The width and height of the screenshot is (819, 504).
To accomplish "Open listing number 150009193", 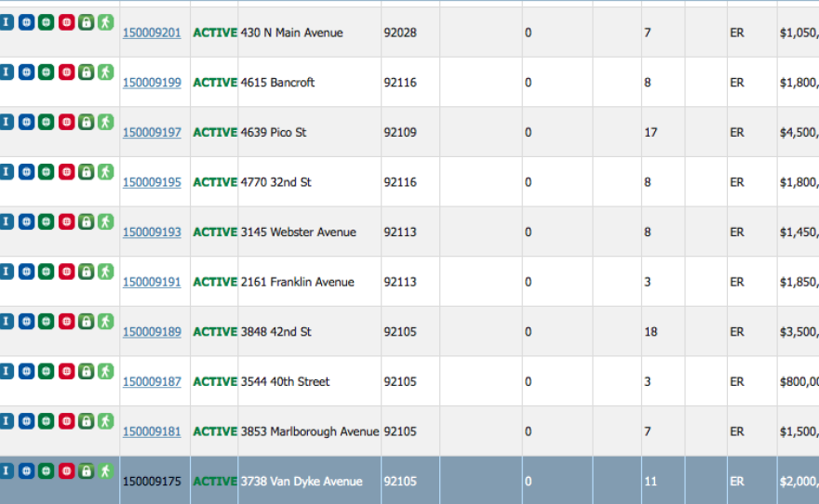I will click(x=152, y=232).
